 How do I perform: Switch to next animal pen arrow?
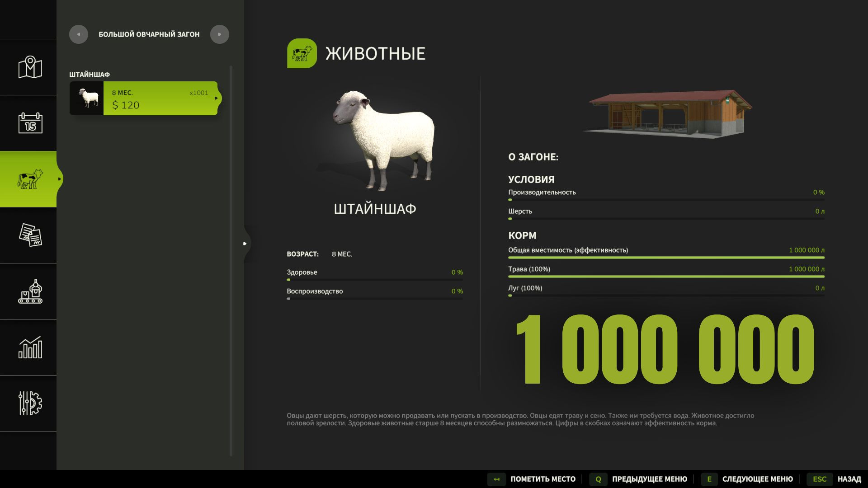(x=220, y=34)
